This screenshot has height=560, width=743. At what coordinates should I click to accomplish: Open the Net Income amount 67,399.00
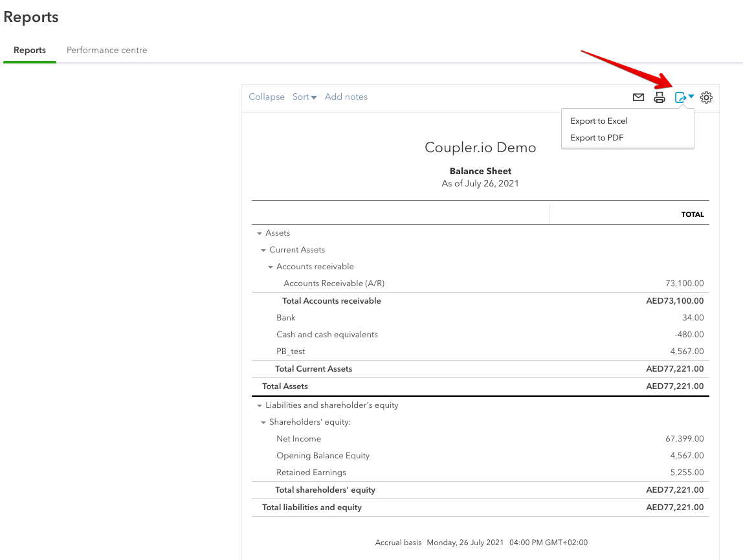pyautogui.click(x=685, y=439)
